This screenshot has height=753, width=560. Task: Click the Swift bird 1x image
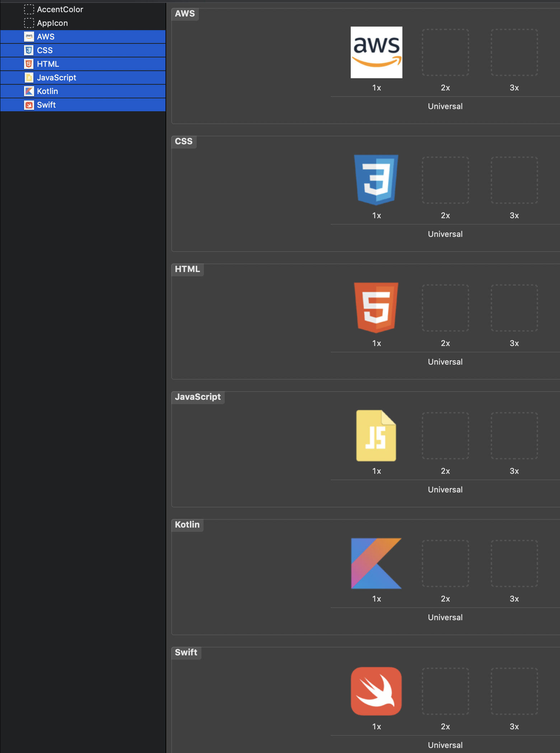[x=376, y=691]
